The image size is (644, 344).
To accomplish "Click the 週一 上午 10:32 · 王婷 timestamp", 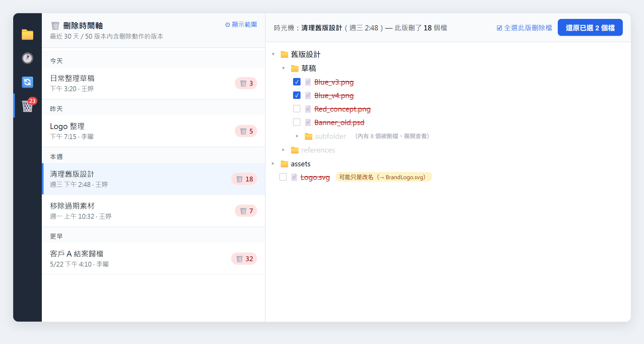I will tap(81, 216).
